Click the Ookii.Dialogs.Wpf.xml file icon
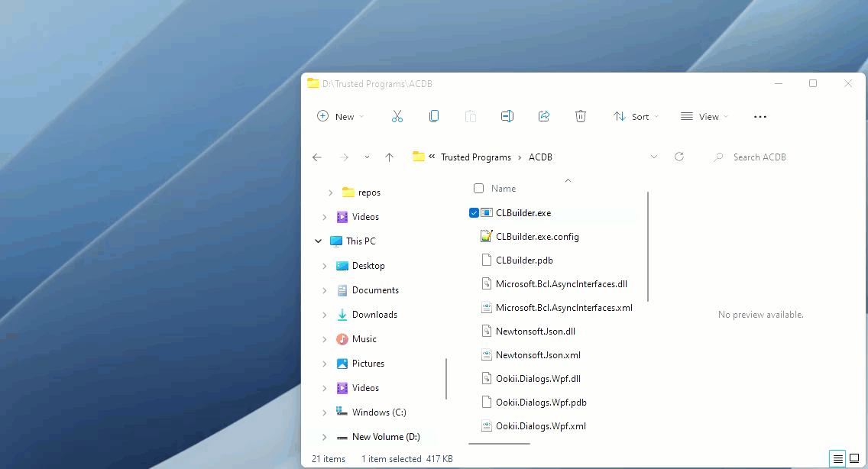Screen dimensions: 868x469 click(x=487, y=425)
